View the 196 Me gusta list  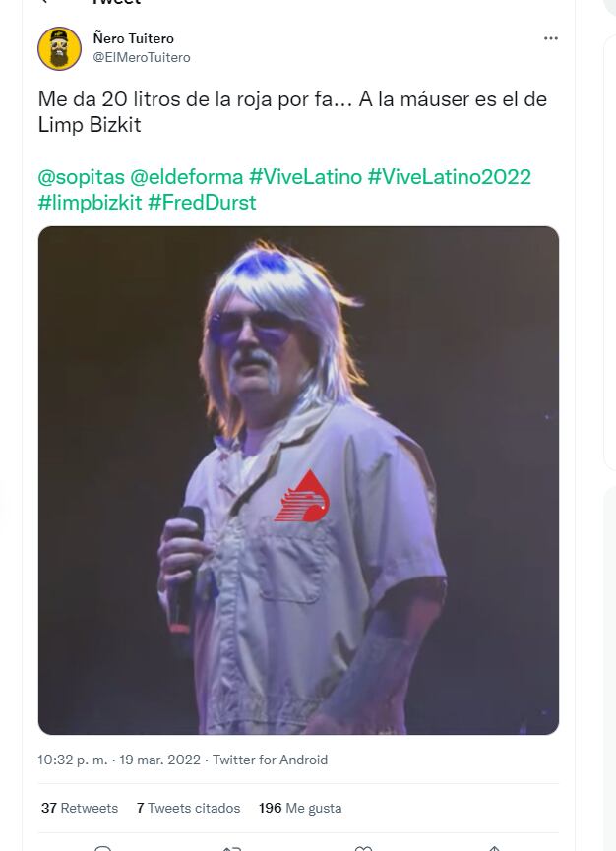click(x=300, y=808)
